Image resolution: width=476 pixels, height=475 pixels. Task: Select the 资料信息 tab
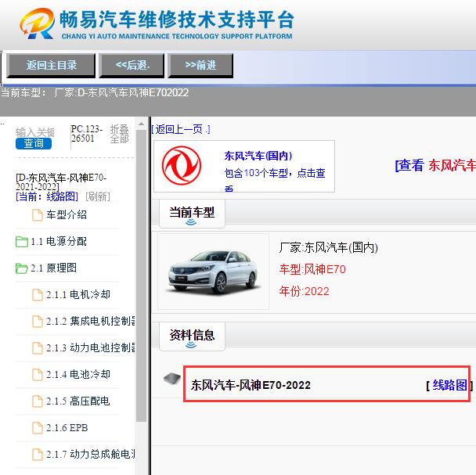point(192,336)
